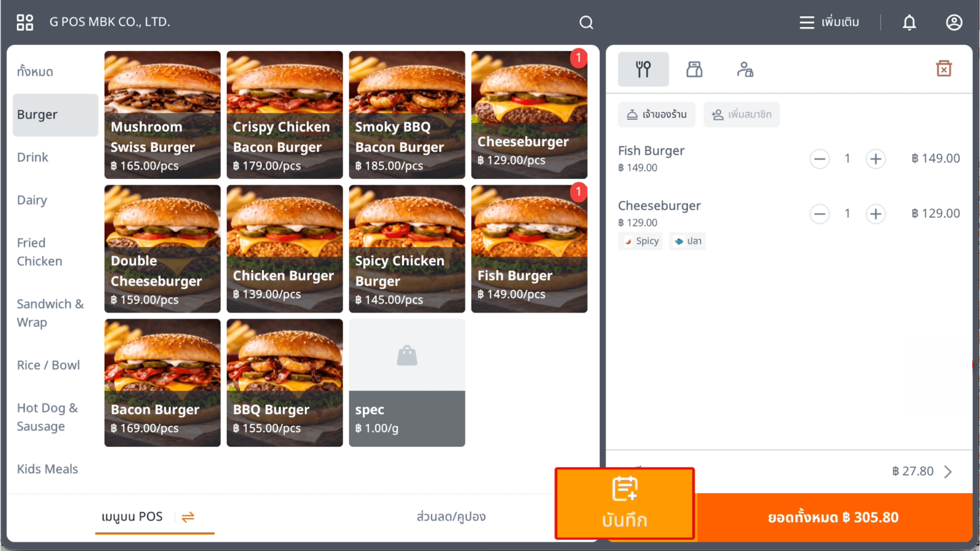Click the เจ้าของร้าน staff button
The width and height of the screenshot is (980, 551).
656,114
